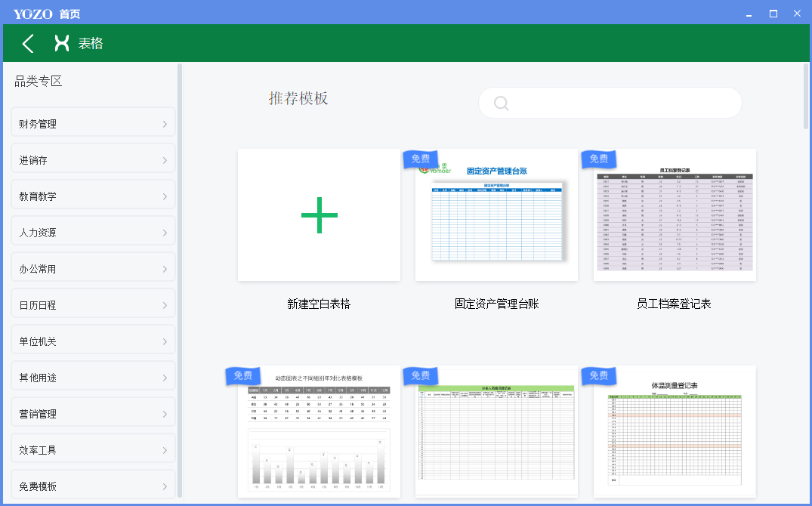Click the 免费 badge on 固定资产管理台账
Image resolution: width=812 pixels, height=506 pixels.
[421, 159]
